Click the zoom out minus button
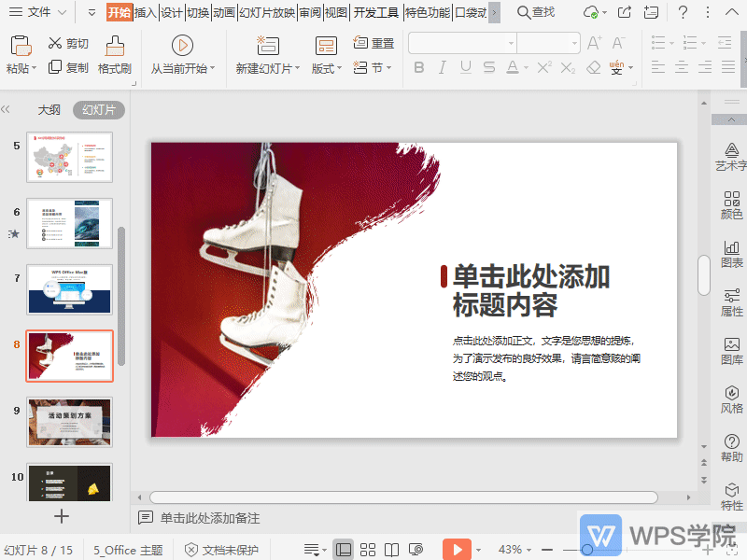 tap(547, 550)
